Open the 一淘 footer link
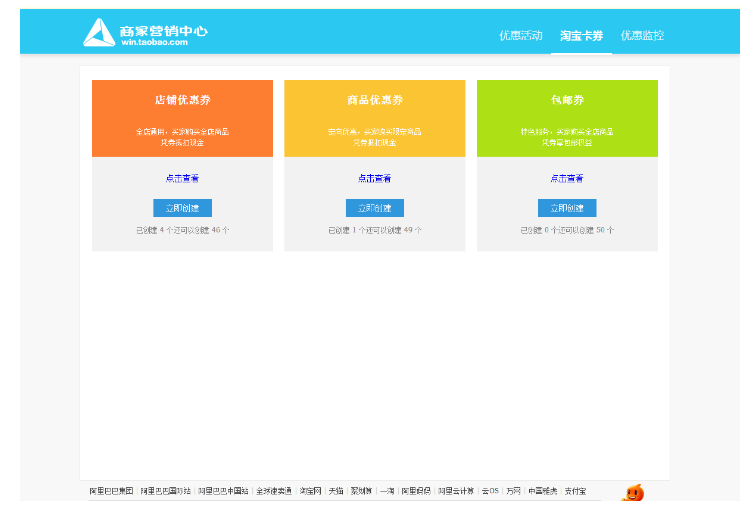Viewport: 752px width, 506px height. (387, 491)
